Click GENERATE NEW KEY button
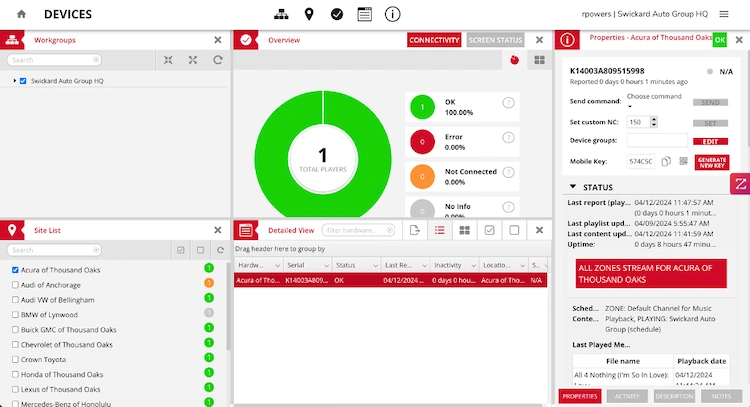Viewport: 750px width, 407px height. (712, 163)
